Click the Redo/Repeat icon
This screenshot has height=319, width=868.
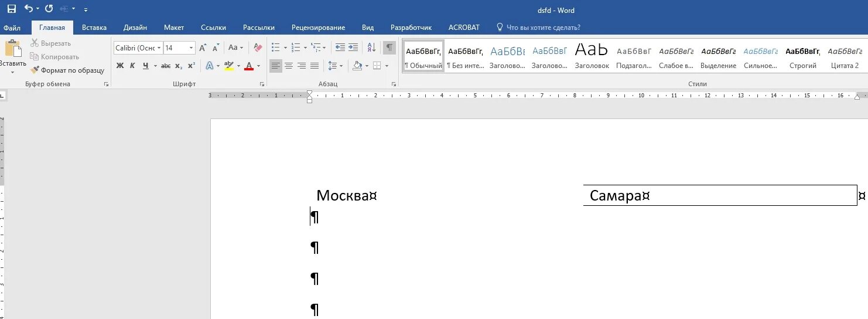click(49, 9)
